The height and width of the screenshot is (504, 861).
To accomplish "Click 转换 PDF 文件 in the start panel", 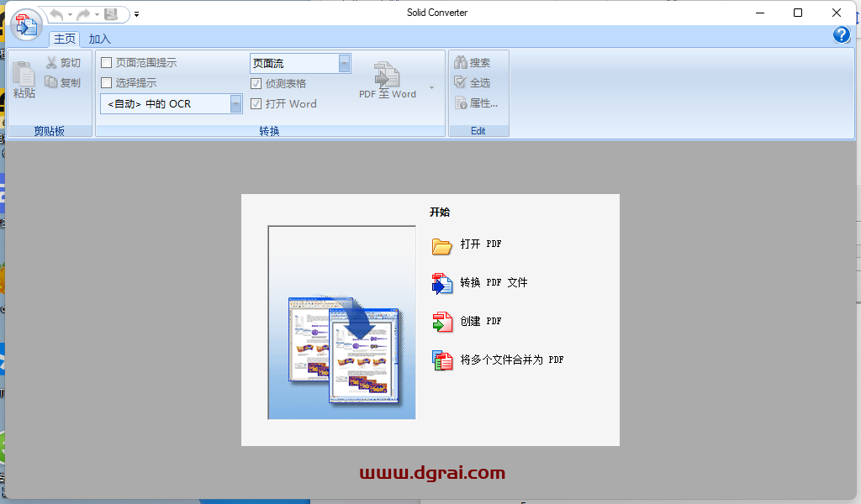I will click(480, 284).
